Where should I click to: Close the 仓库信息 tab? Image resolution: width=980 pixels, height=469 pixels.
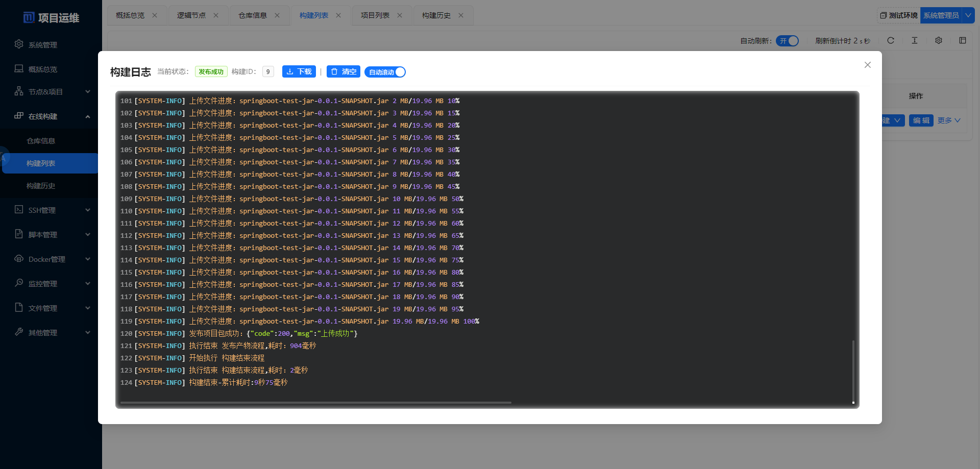pyautogui.click(x=277, y=15)
